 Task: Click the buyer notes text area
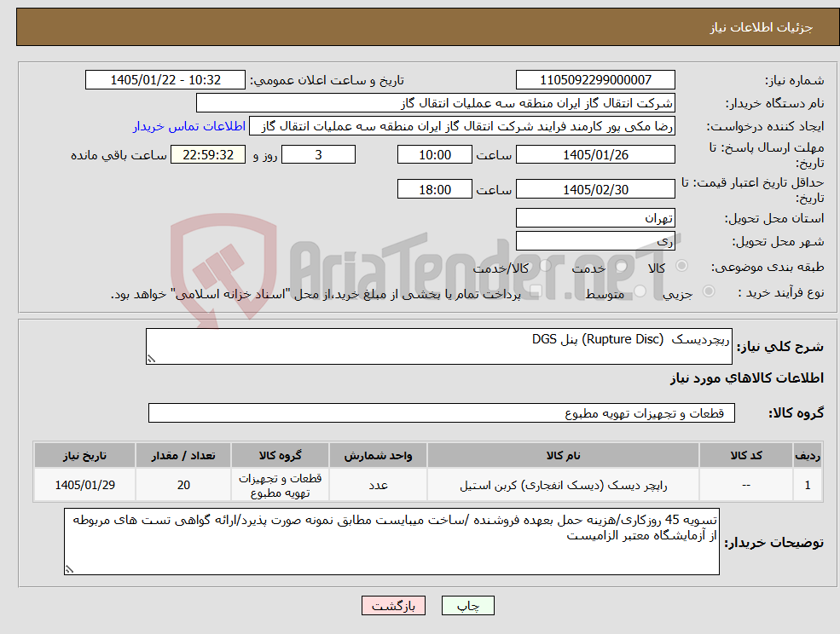(x=391, y=541)
